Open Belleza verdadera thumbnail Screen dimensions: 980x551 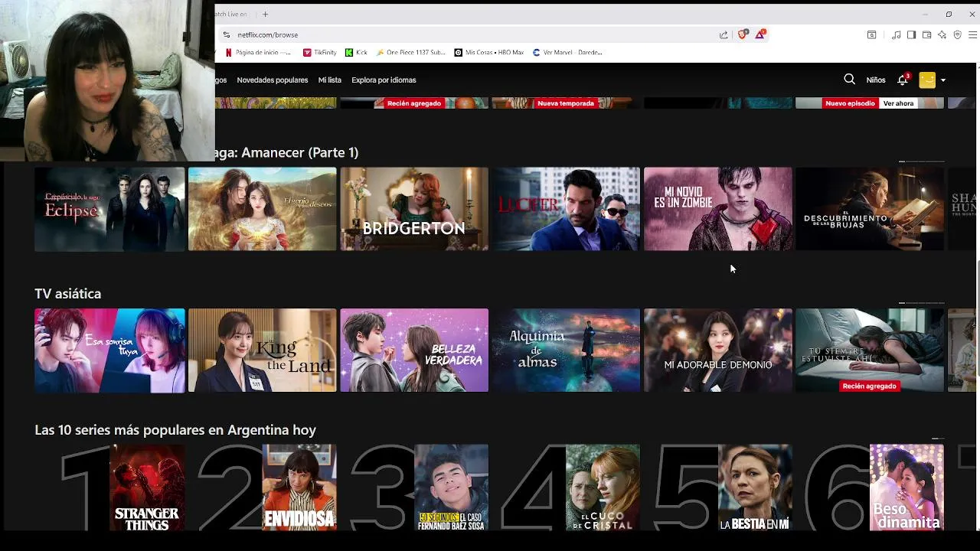click(x=414, y=350)
